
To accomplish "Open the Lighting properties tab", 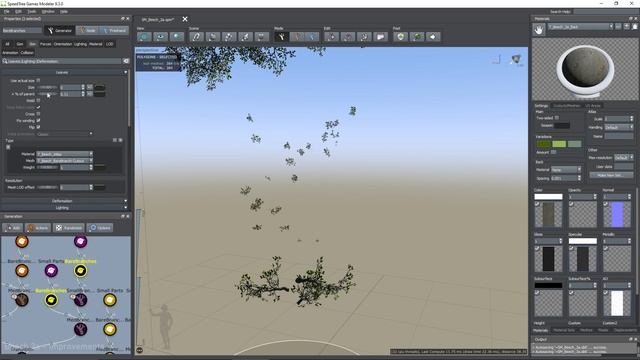I will pyautogui.click(x=80, y=44).
